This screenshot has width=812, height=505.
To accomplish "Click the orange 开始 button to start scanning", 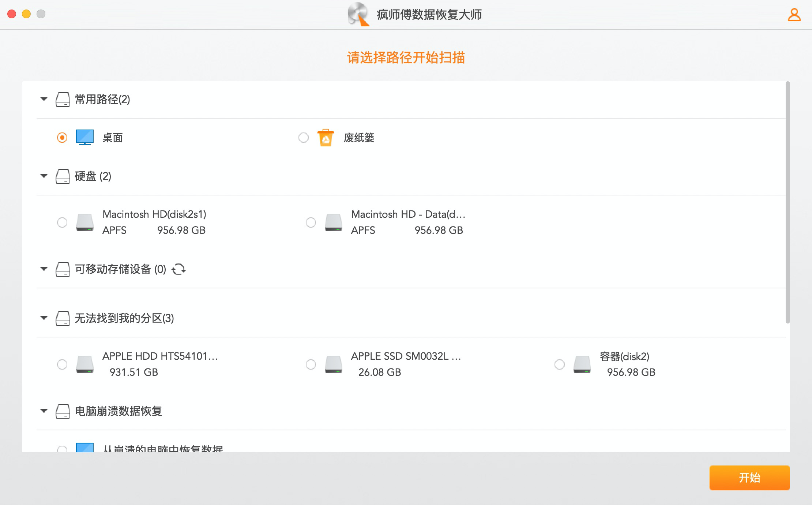I will pyautogui.click(x=749, y=478).
